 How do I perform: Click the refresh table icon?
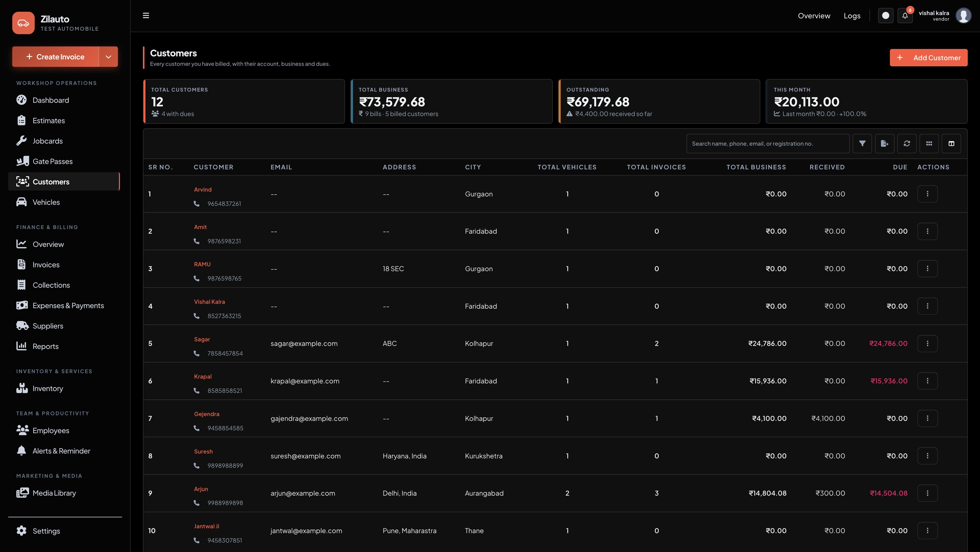907,144
